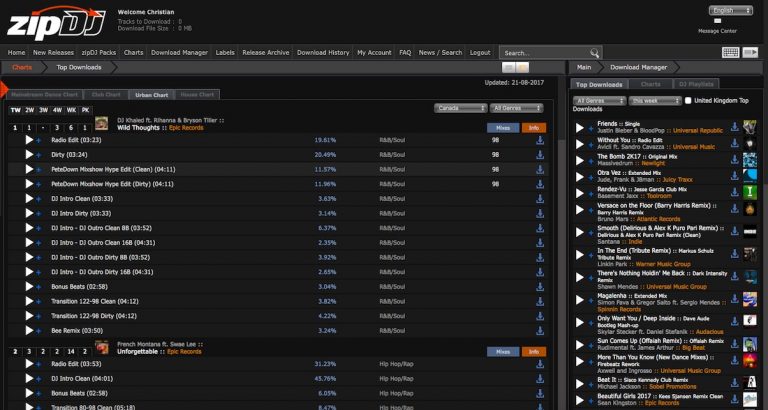Download Radio Edit (03:53) of Unforgettable
The height and width of the screenshot is (410, 768).
point(540,364)
